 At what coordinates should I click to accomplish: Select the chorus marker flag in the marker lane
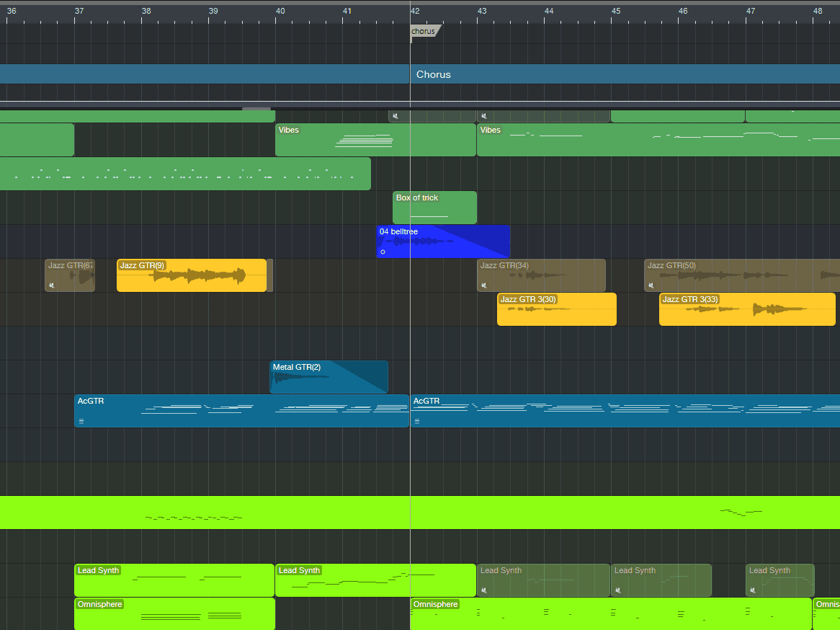coord(424,31)
